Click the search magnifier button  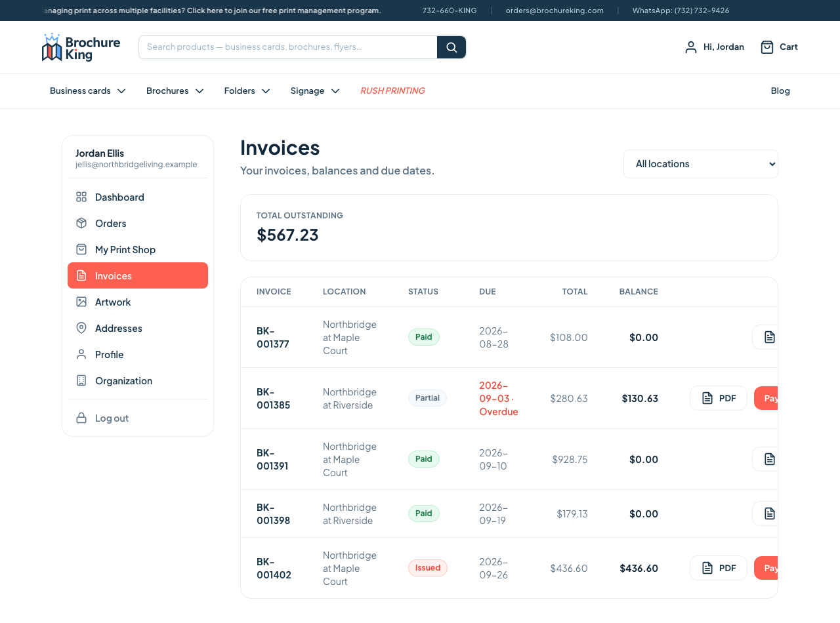451,47
